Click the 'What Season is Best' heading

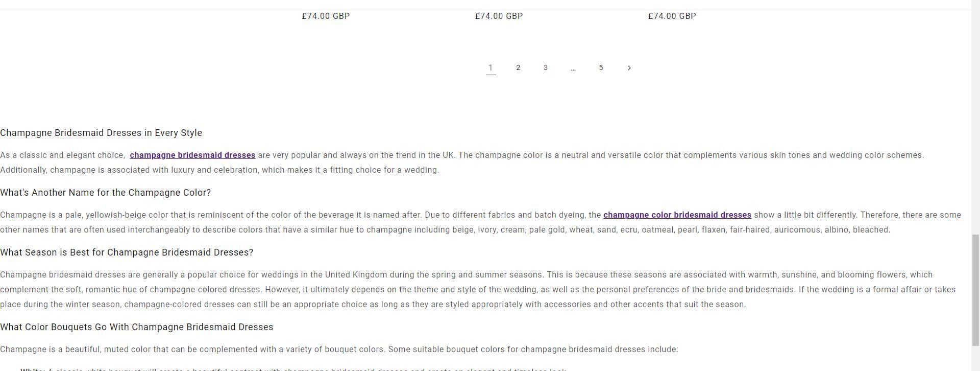coord(127,252)
